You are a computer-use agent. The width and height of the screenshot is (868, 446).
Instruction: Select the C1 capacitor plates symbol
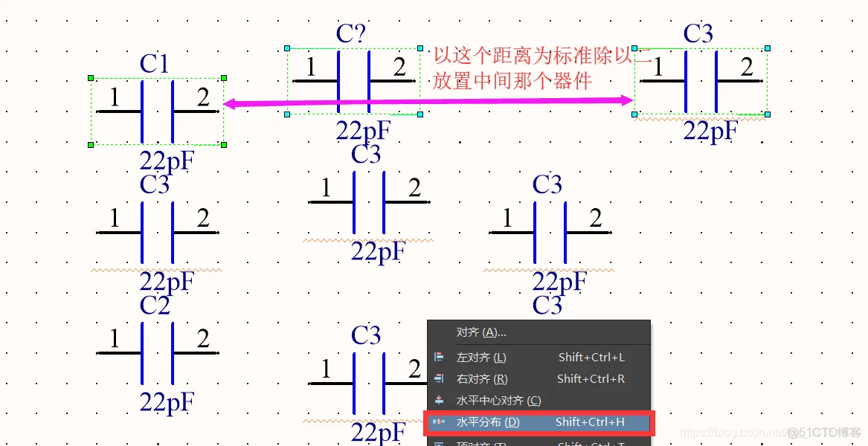[157, 111]
